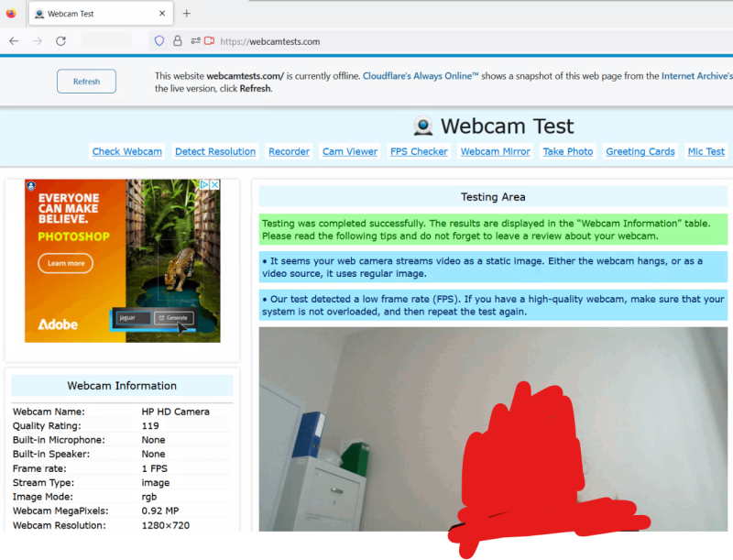Image resolution: width=733 pixels, height=560 pixels.
Task: Go to the Recorder page
Action: coord(289,151)
